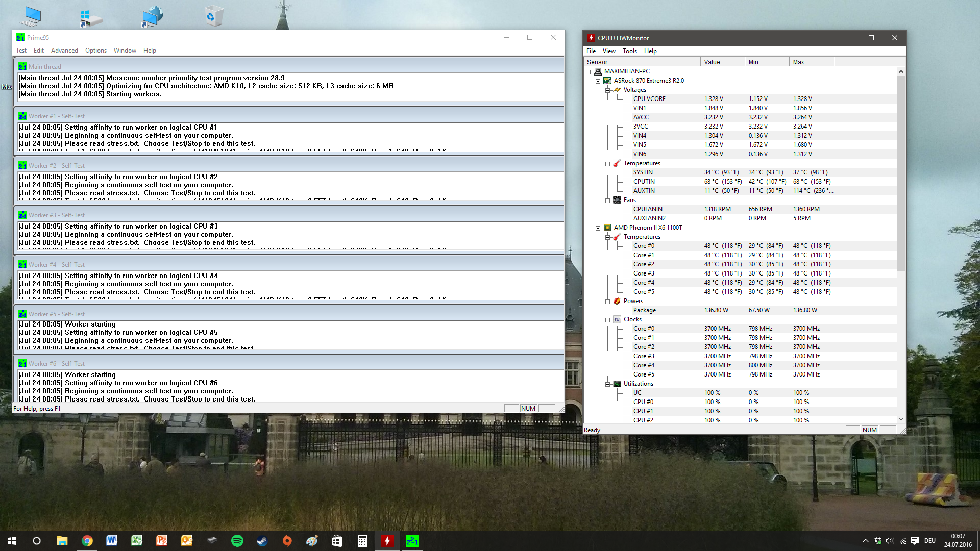Collapse the Clocks tree section
Screen dimensions: 980x551
(608, 320)
